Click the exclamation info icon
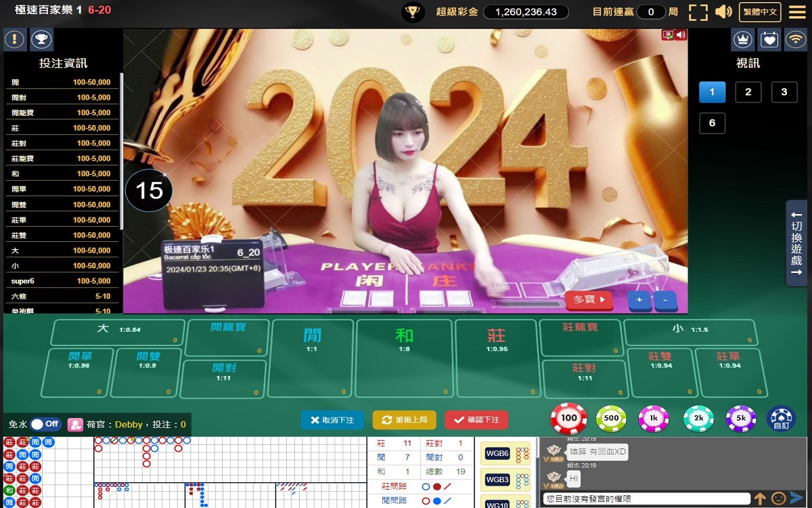This screenshot has height=508, width=812. (x=15, y=39)
